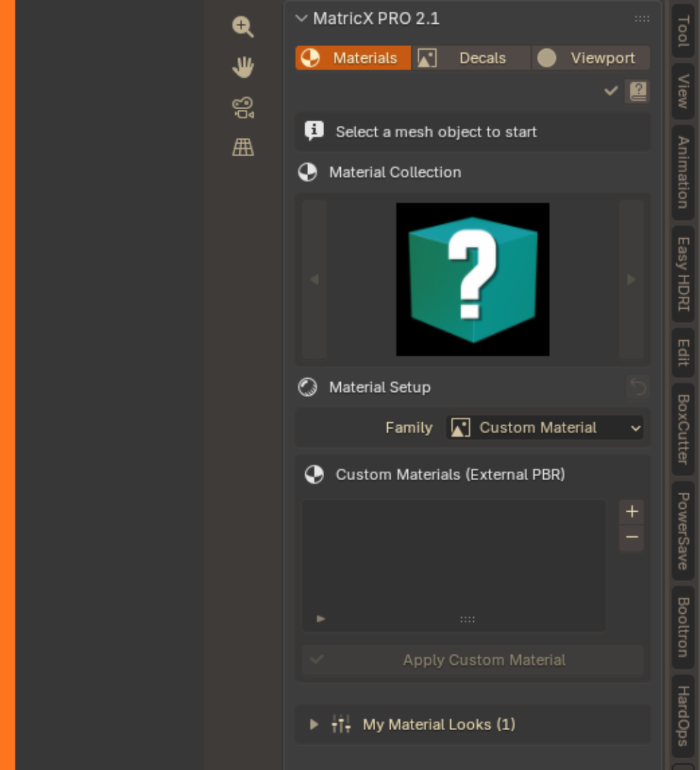The width and height of the screenshot is (700, 770).
Task: Click the Material Setup shading icon
Action: coord(307,387)
